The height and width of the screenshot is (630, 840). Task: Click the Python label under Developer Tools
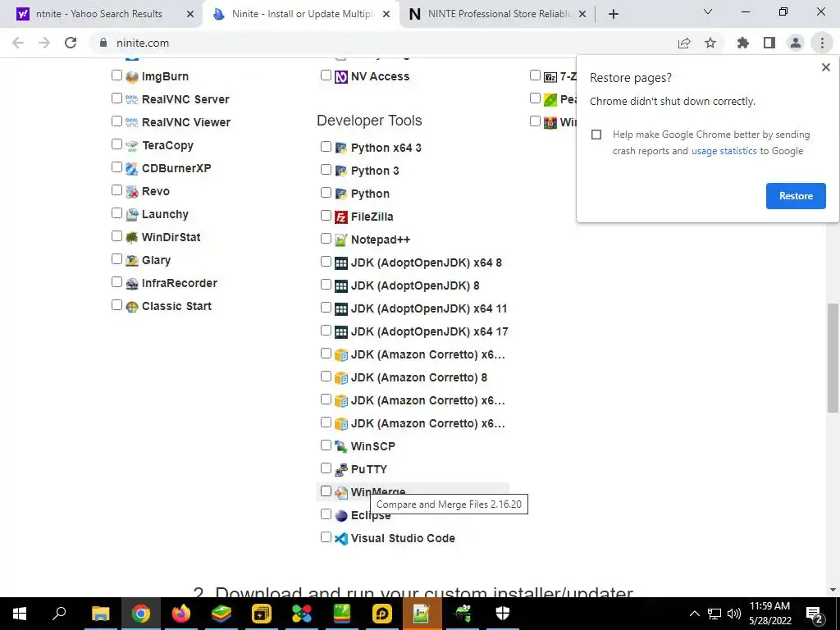coord(370,194)
